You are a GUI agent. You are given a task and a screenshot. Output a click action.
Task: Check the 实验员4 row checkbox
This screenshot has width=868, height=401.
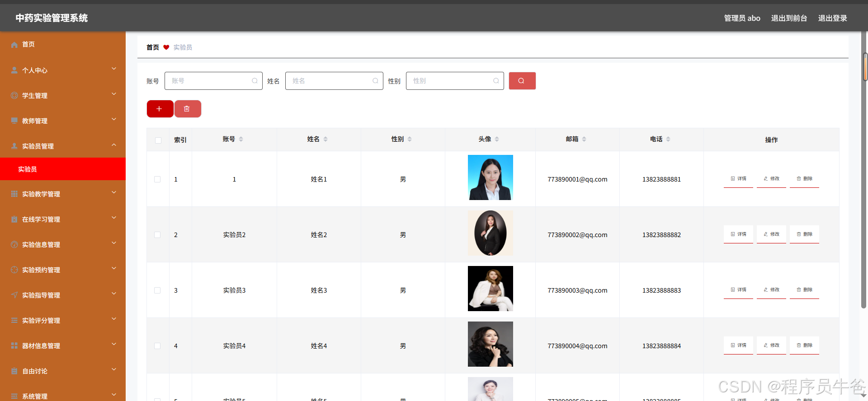pyautogui.click(x=157, y=346)
